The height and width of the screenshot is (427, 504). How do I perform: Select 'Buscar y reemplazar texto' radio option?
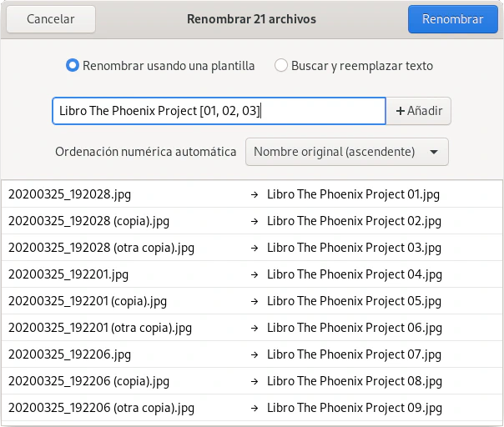(281, 66)
